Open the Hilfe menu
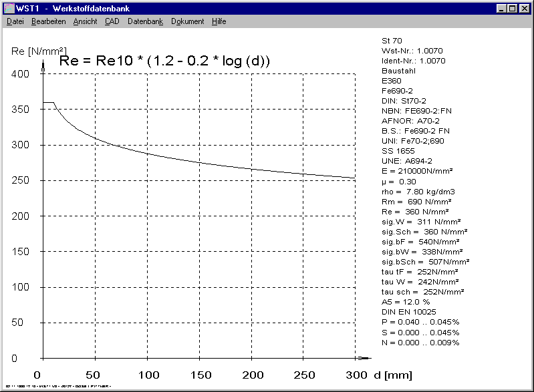534x392 pixels. tap(219, 21)
